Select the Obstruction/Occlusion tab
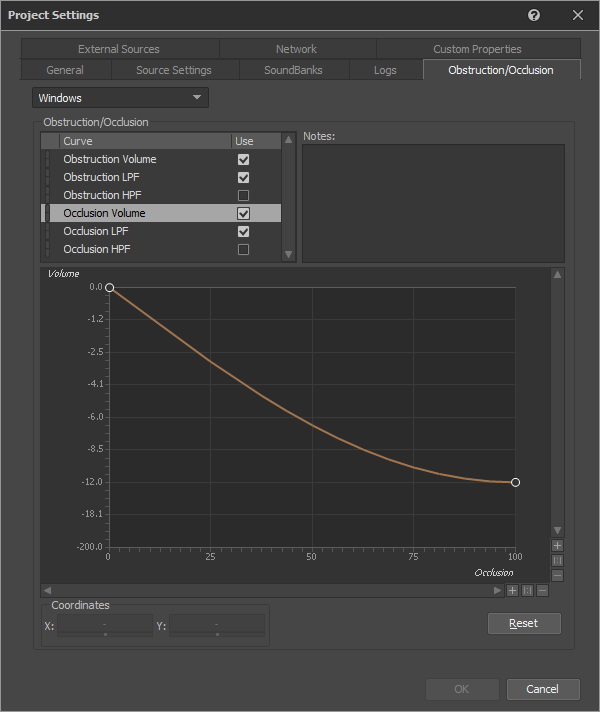Viewport: 600px width, 712px height. 501,70
